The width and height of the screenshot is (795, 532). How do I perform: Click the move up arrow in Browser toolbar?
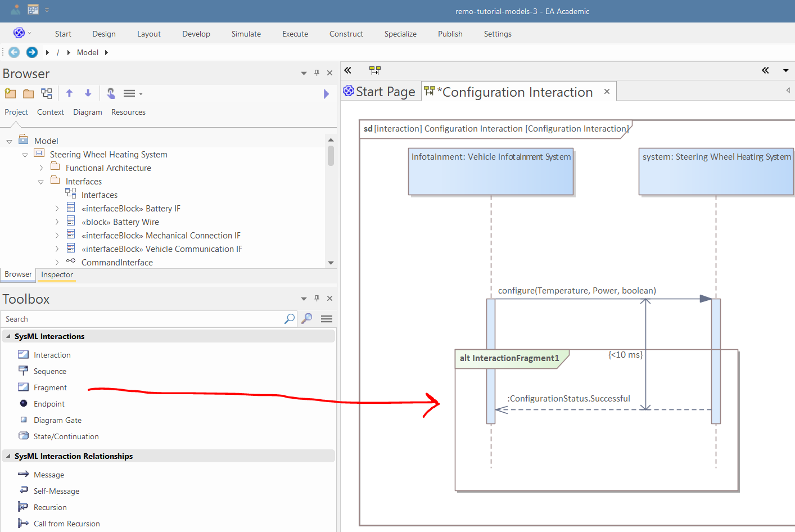69,93
